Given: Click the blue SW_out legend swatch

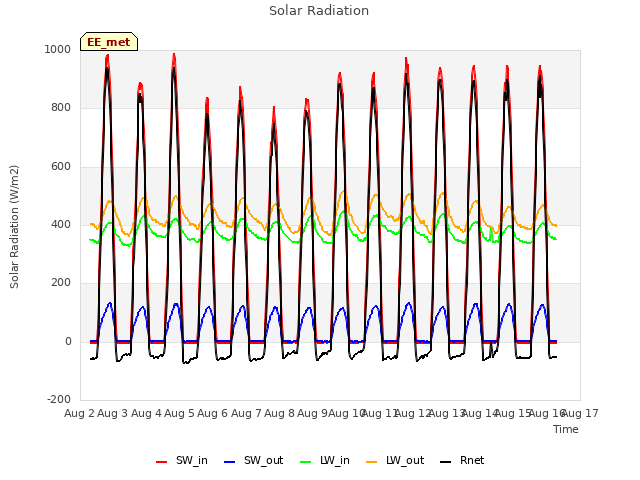Looking at the screenshot, I should (230, 462).
